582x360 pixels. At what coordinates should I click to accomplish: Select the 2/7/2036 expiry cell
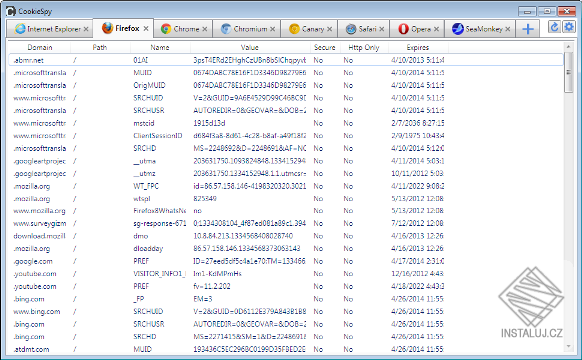418,123
